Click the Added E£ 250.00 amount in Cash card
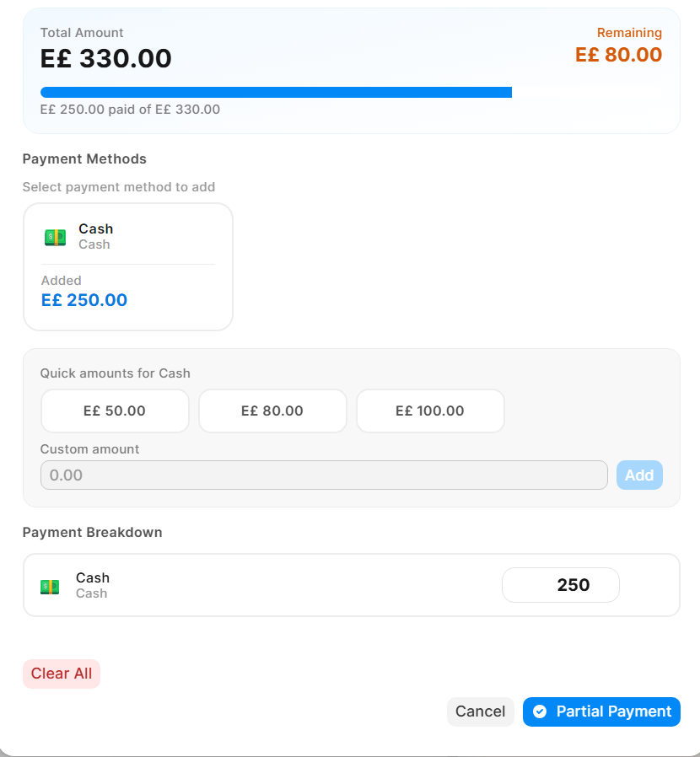700x757 pixels. 84,300
